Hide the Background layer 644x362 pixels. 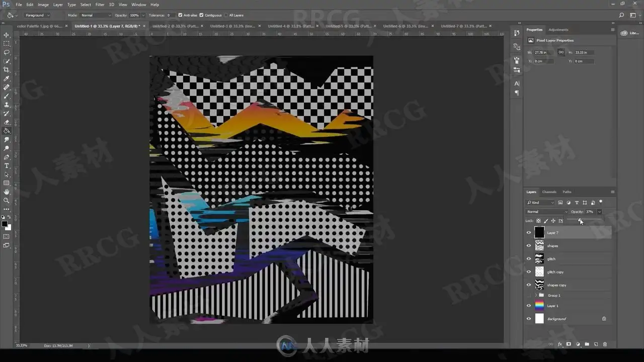point(528,319)
